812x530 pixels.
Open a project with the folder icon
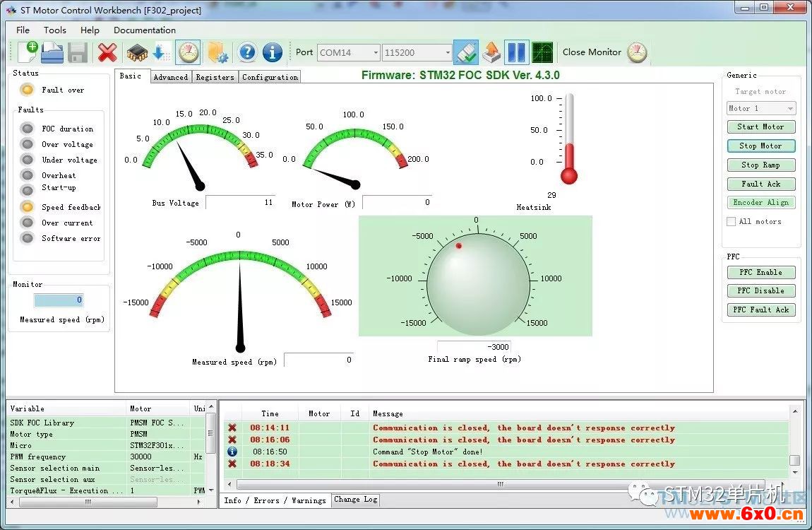coord(52,52)
